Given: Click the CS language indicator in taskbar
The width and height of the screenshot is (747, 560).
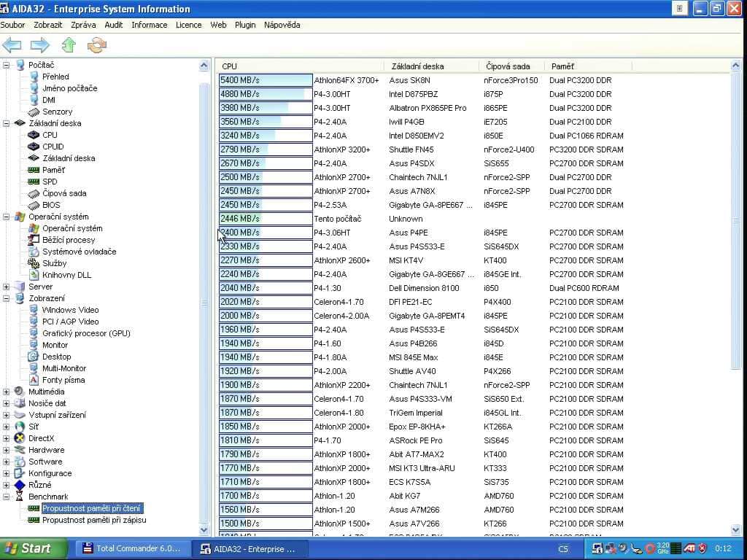Looking at the screenshot, I should tap(562, 548).
